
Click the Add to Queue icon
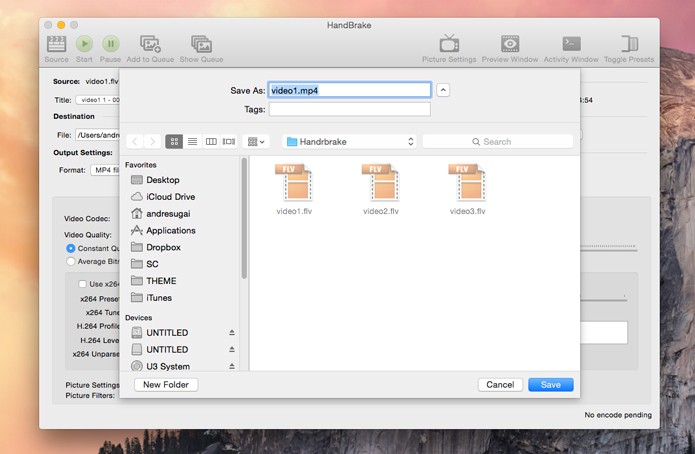coord(150,44)
